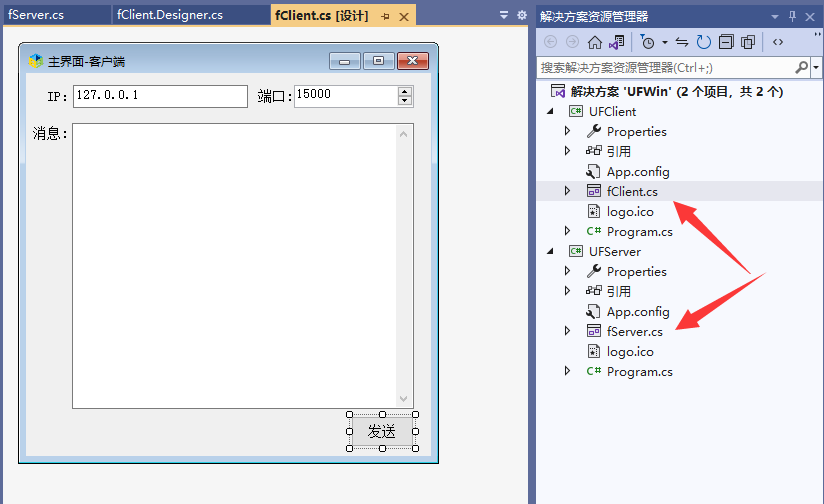The height and width of the screenshot is (504, 824).
Task: Click the Show All Files icon
Action: [x=748, y=42]
